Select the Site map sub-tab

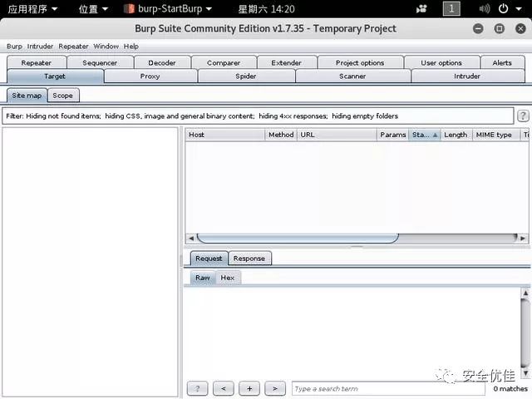click(27, 96)
